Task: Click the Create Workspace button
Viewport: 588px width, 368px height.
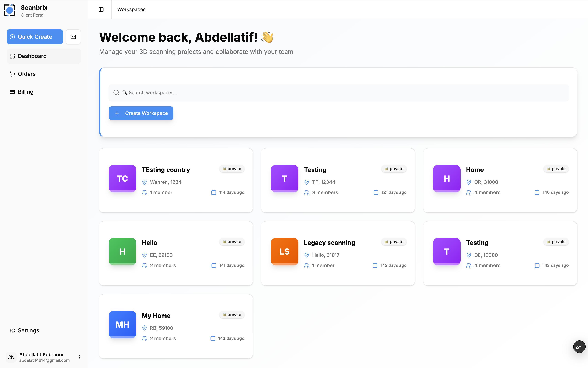Action: click(x=141, y=113)
